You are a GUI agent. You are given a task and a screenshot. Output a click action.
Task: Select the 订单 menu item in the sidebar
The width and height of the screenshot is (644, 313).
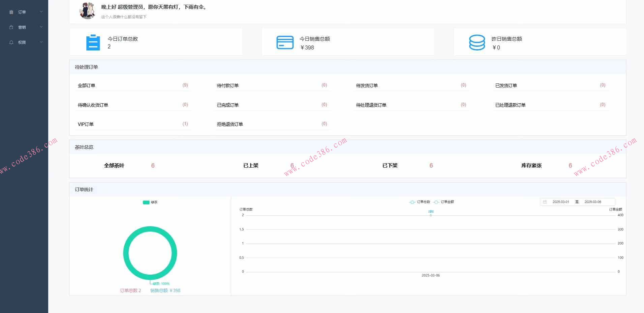[22, 12]
